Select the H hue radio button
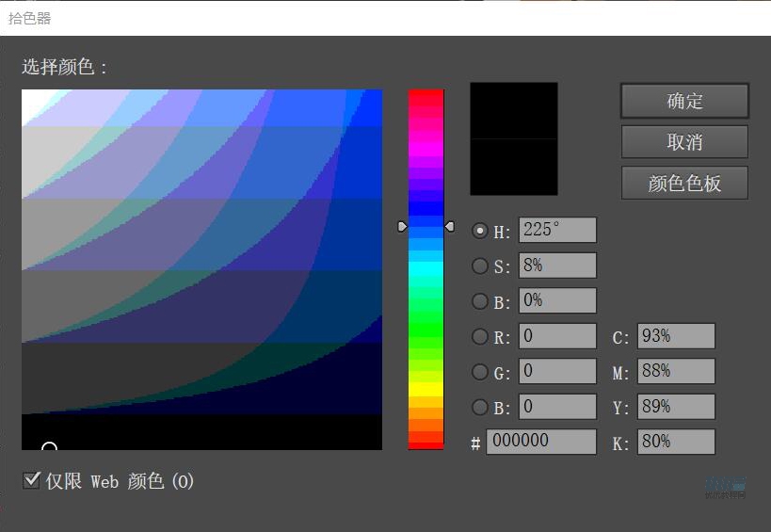 [x=480, y=231]
